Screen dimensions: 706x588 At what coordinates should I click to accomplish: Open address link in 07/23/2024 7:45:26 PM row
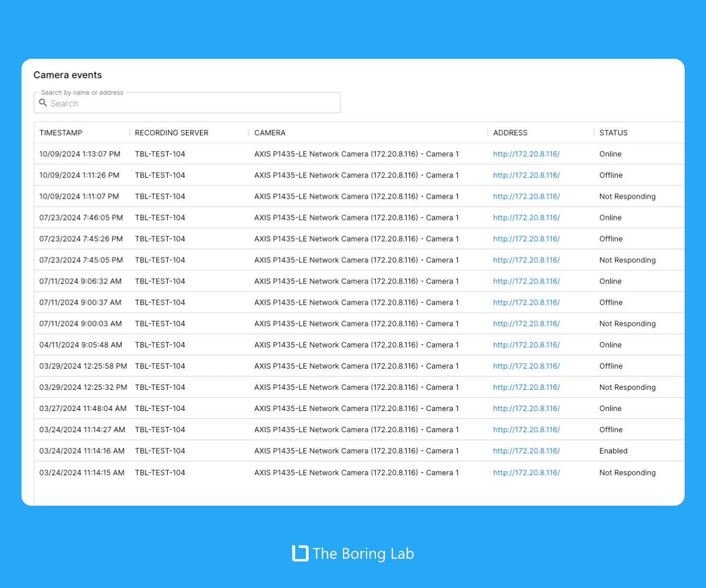[x=527, y=239]
